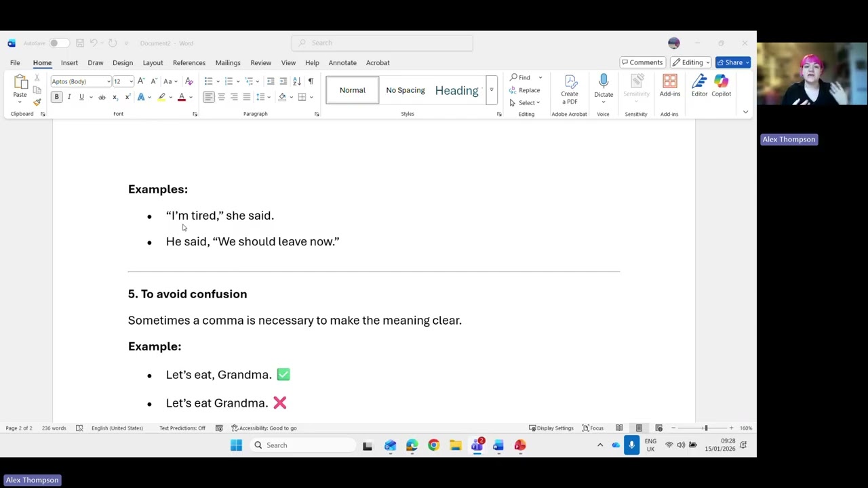Viewport: 868px width, 488px height.
Task: Decrease font size with the A-down icon
Action: tap(153, 81)
